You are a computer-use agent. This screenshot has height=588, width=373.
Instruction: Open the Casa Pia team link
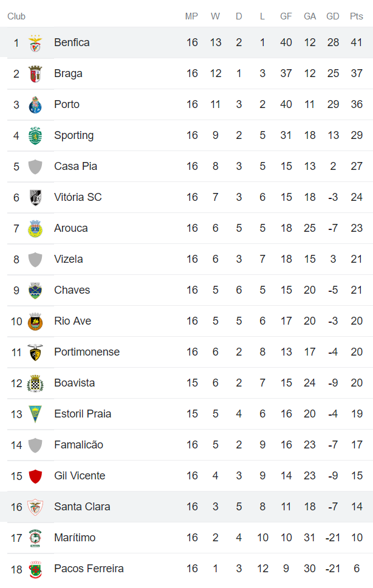pos(75,166)
